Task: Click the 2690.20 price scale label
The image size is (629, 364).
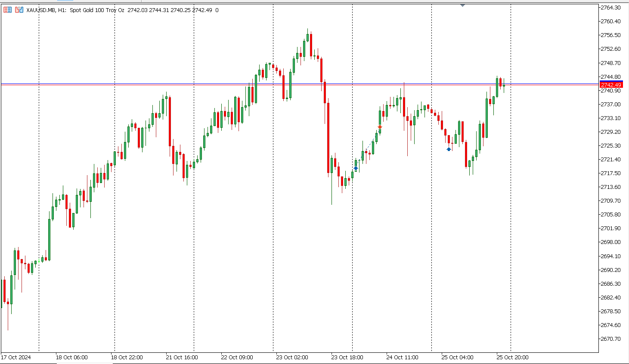Action: 610,270
